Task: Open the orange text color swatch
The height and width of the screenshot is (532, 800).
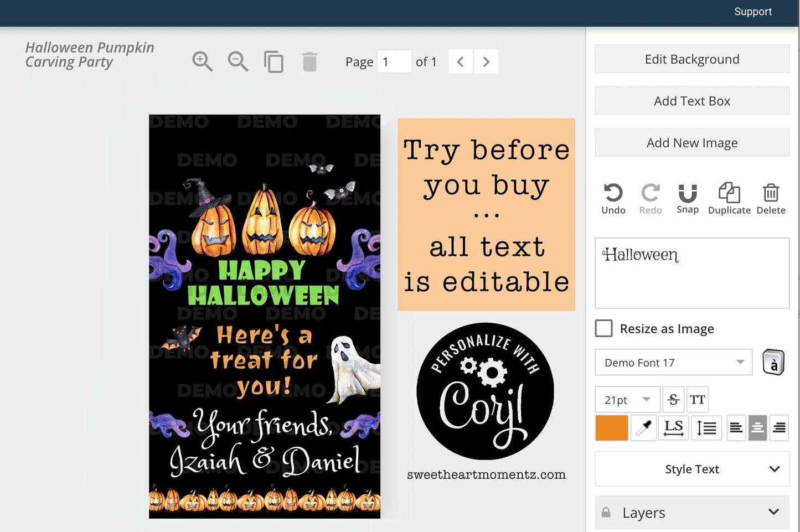Action: click(x=611, y=428)
